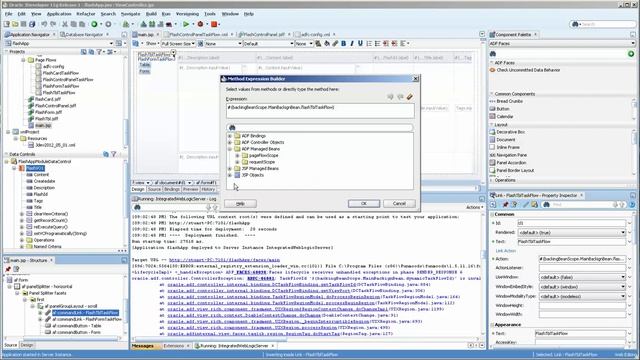Click the Target URL link in log
The image size is (640, 360).
224,260
